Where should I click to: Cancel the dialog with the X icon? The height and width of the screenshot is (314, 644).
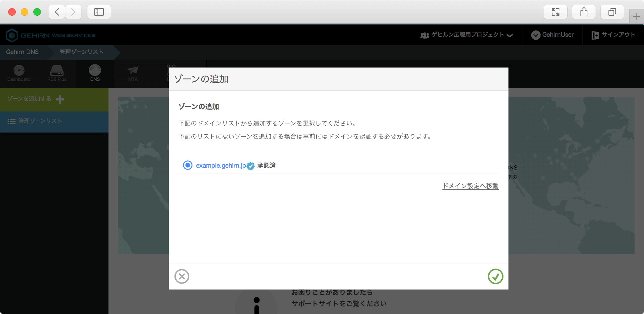pos(182,276)
